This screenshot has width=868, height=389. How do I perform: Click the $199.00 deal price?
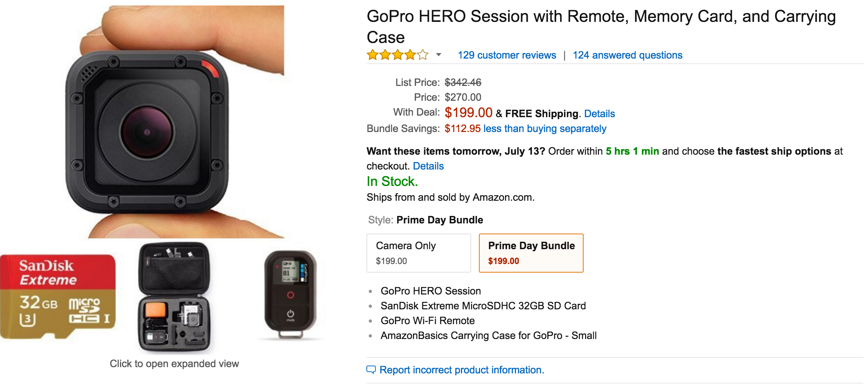[468, 113]
